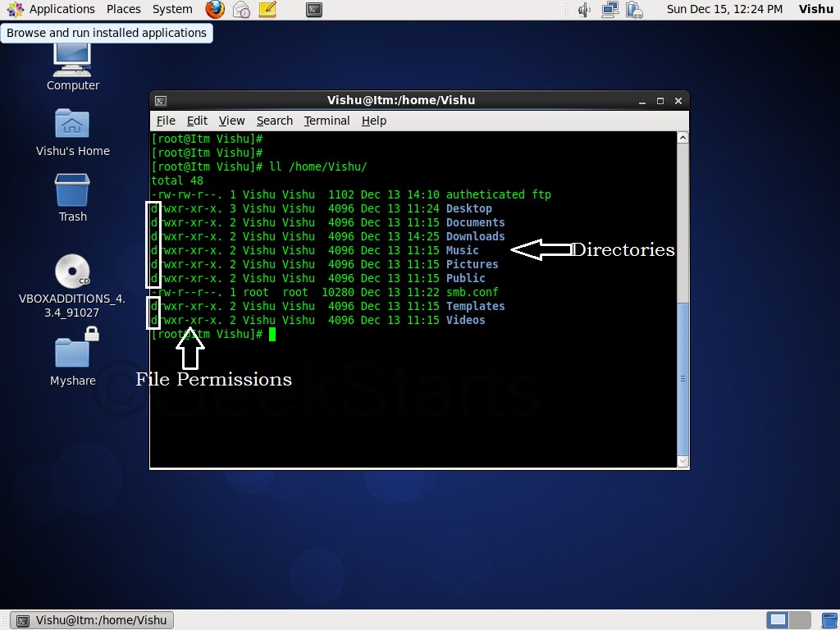The width and height of the screenshot is (840, 630).
Task: Open the Evolution mail launcher icon
Action: (241, 9)
